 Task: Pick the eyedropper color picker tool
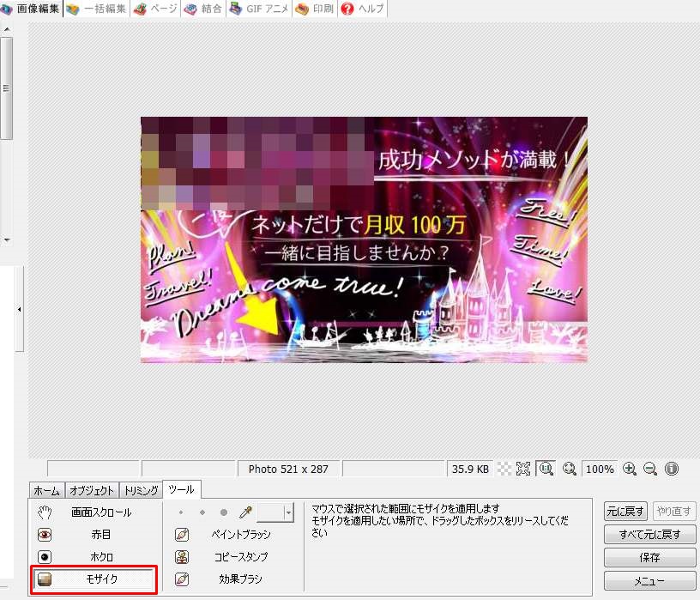(x=245, y=512)
